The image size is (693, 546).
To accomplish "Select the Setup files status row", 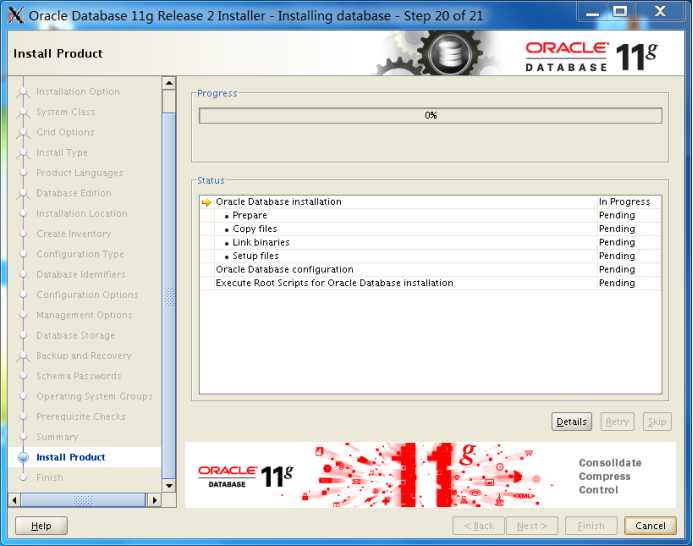I will pyautogui.click(x=430, y=256).
